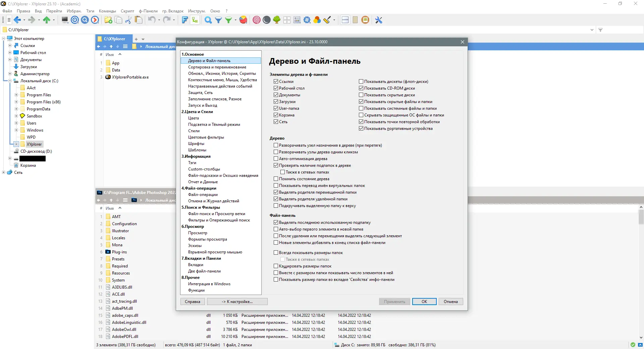This screenshot has height=349, width=644.
Task: Collapse the Этот компьютер root node
Action: (3, 39)
